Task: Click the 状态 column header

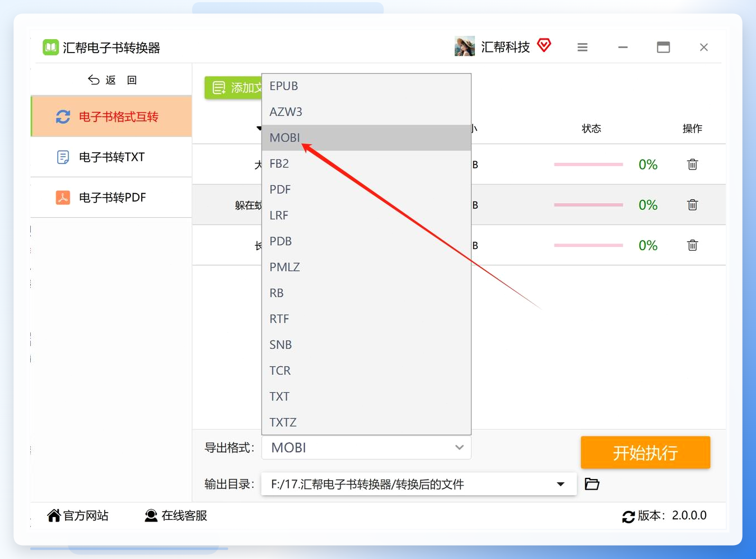Action: 591,129
